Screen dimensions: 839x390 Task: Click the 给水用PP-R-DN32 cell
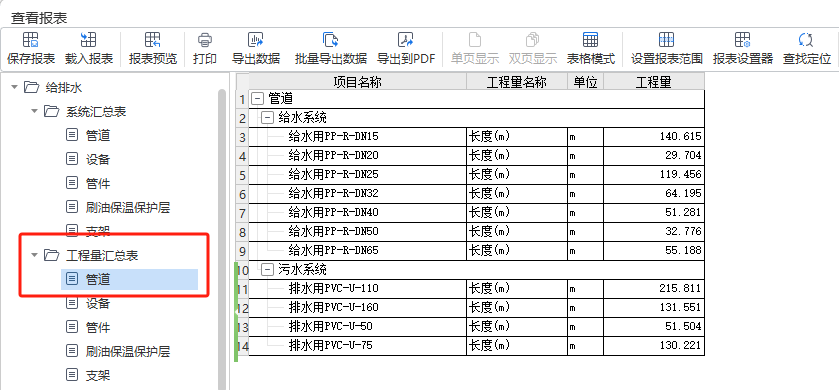click(357, 194)
